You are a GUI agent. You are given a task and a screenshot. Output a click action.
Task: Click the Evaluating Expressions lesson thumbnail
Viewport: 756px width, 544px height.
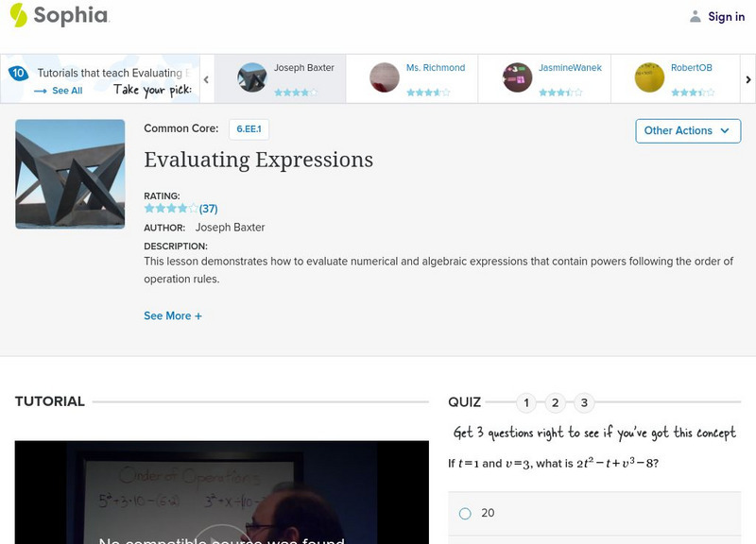(x=70, y=174)
